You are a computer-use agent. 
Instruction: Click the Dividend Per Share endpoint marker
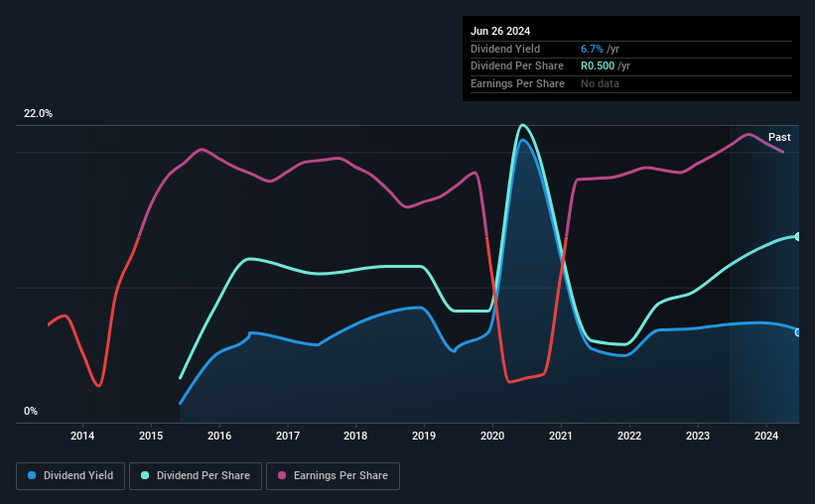coord(798,237)
